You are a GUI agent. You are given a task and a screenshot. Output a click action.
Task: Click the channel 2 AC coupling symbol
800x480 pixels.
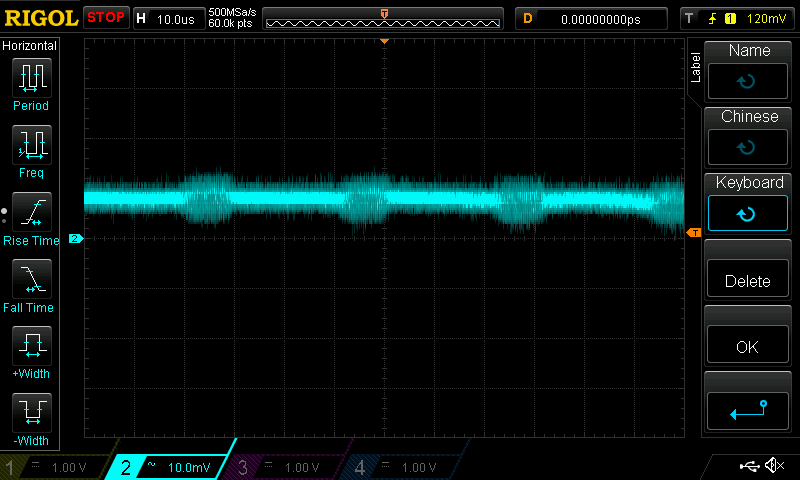[152, 464]
